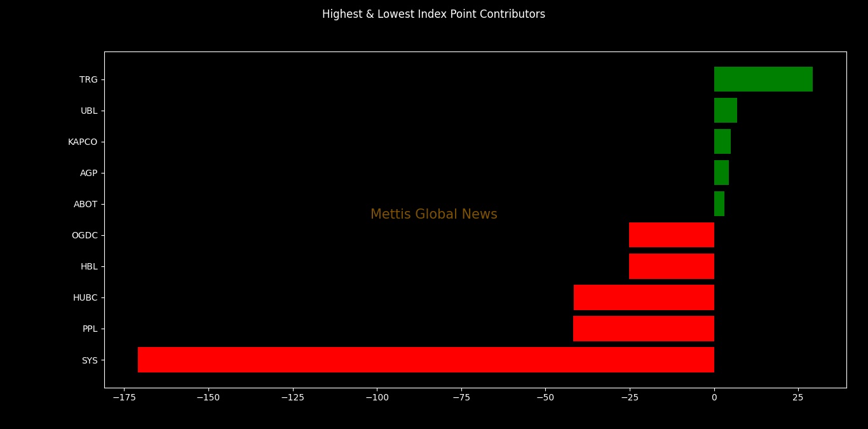Click the green ABOT bar

click(719, 204)
